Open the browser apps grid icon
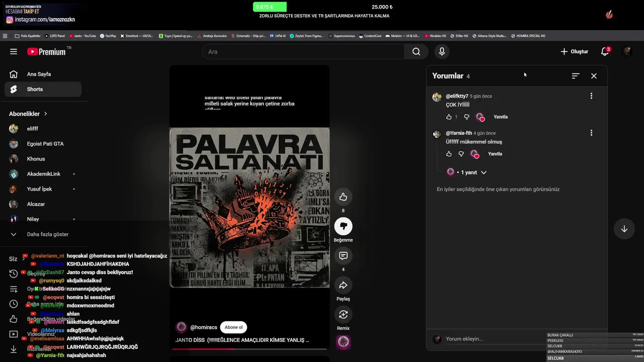Image resolution: width=644 pixels, height=362 pixels. pos(5,36)
